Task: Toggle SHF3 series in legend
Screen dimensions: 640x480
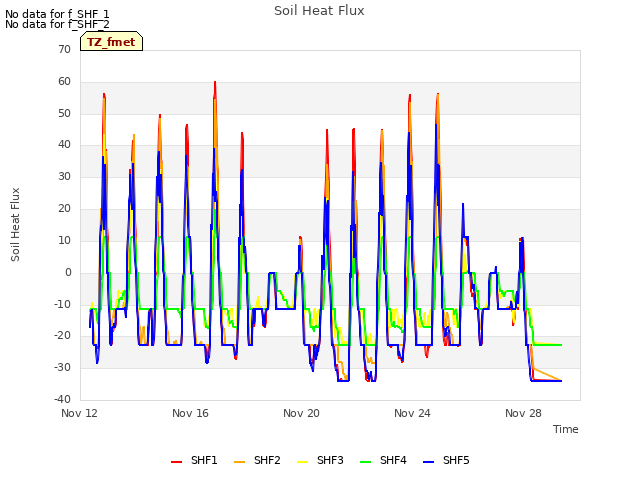Action: (x=320, y=460)
